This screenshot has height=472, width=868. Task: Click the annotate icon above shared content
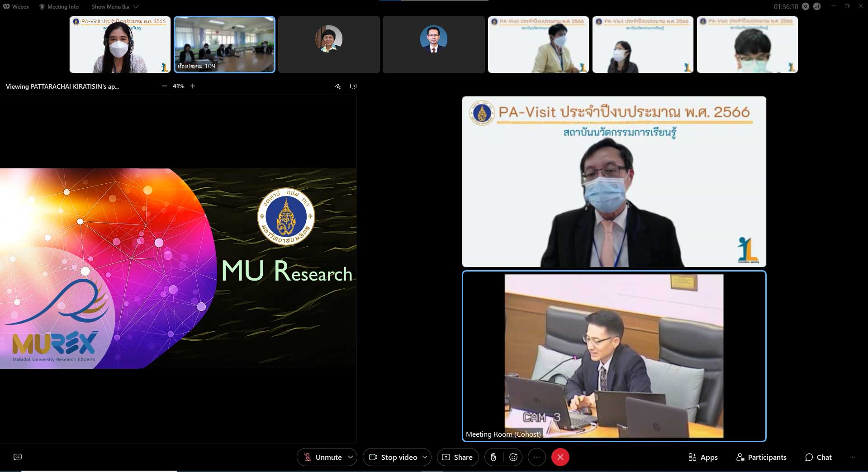[x=338, y=86]
